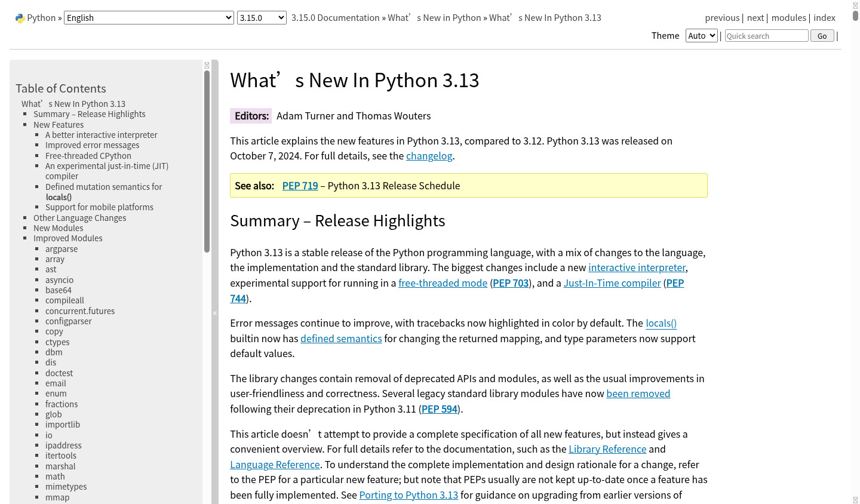The height and width of the screenshot is (504, 860).
Task: Go to the previous page link
Action: click(x=722, y=18)
